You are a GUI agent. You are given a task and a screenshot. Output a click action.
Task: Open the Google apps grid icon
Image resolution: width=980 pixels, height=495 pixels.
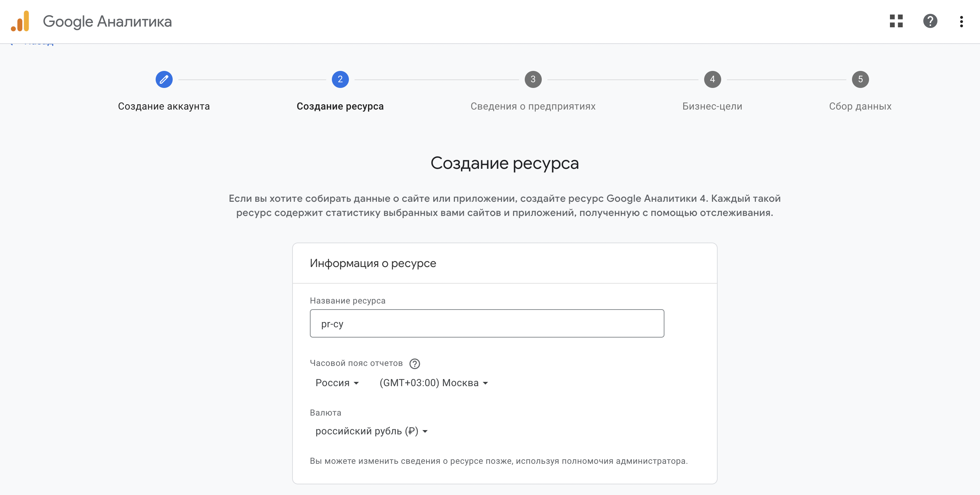pos(896,21)
